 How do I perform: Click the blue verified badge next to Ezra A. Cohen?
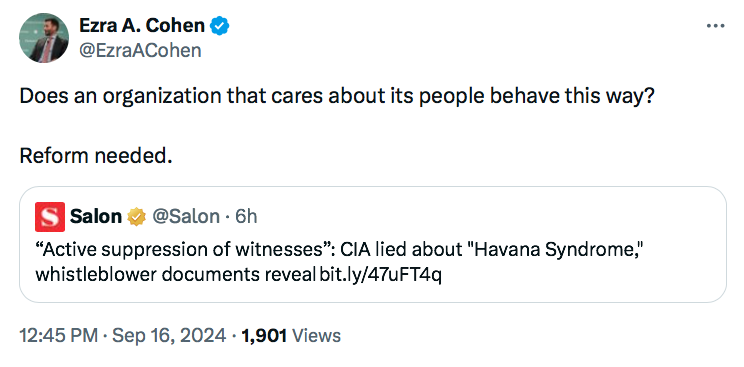(x=220, y=26)
